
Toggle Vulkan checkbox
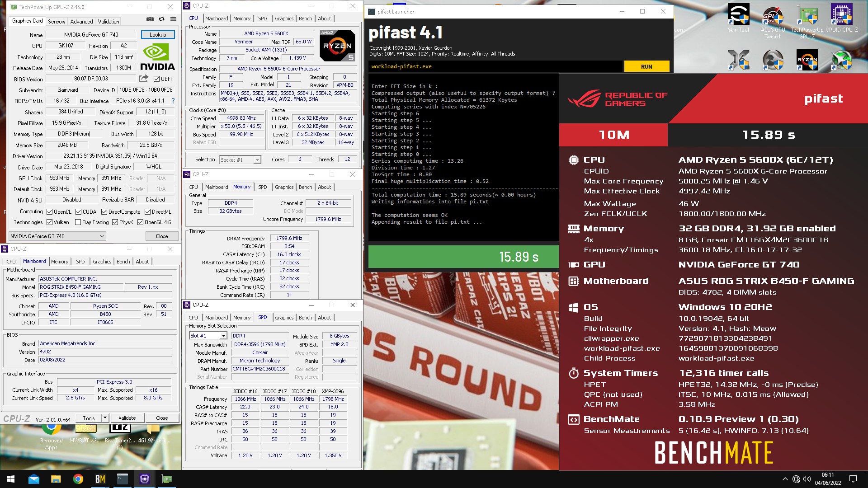tap(49, 222)
